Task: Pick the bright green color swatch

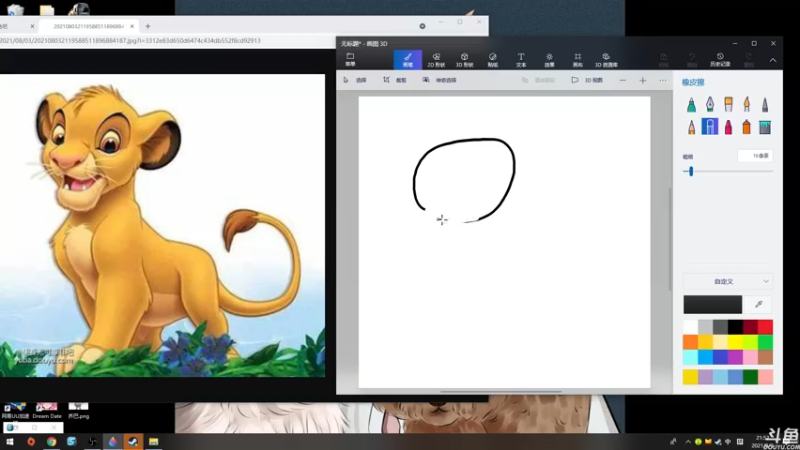Action: pos(765,342)
